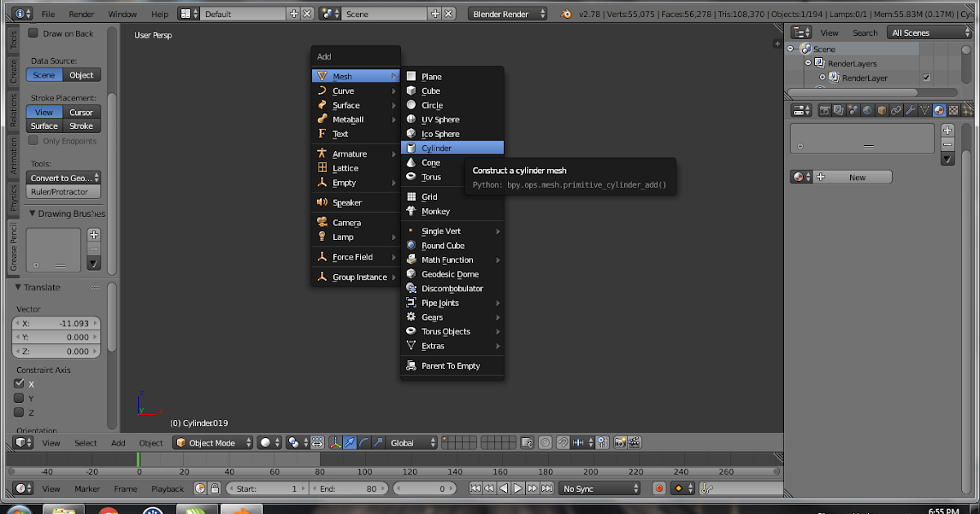Open the Object Mode dropdown
The width and height of the screenshot is (980, 514).
click(212, 442)
